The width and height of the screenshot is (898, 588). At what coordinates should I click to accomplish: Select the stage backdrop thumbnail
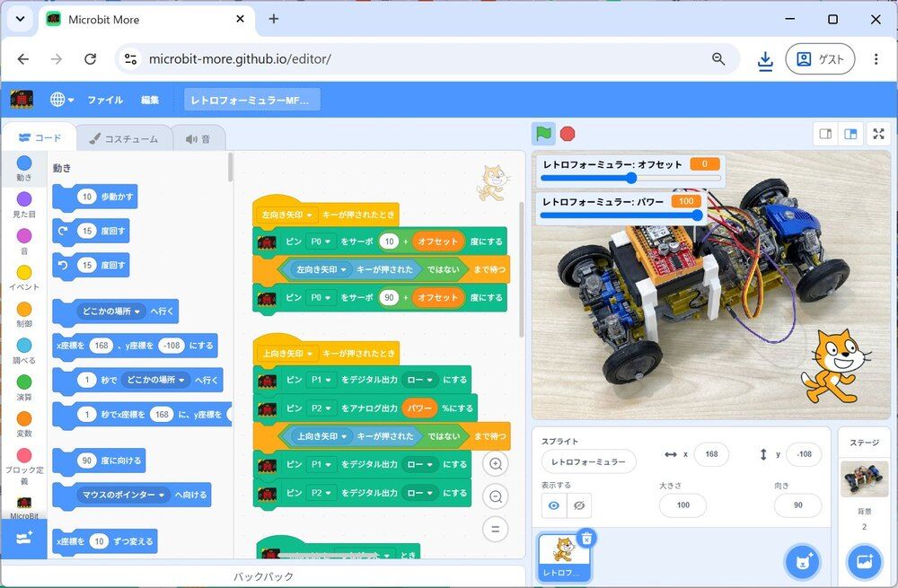[x=864, y=478]
